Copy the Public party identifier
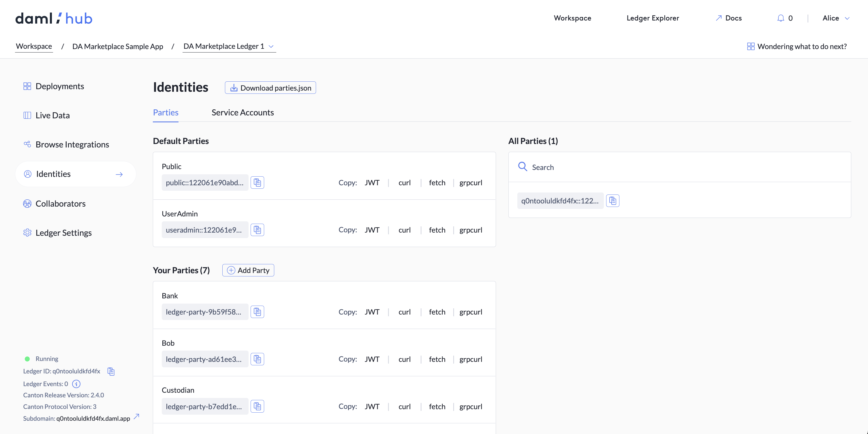 click(x=258, y=182)
